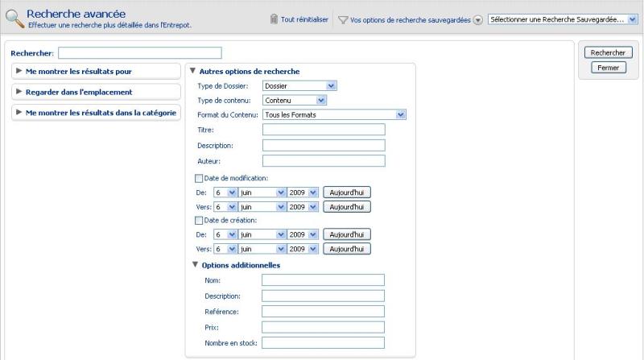Viewport: 644px width, 360px height.
Task: Open the round arrow beside saved search options
Action: 478,20
